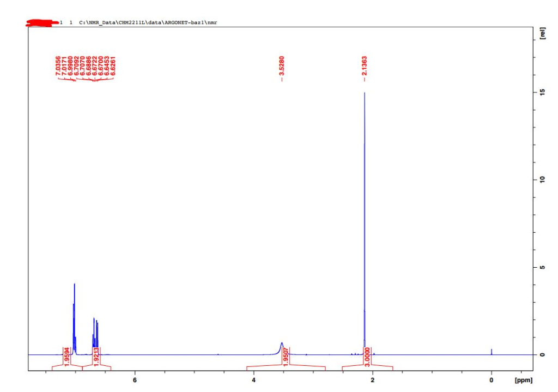Screen dimensions: 558x392
Task: Select the 1.9594 integration value
Action: click(66, 356)
